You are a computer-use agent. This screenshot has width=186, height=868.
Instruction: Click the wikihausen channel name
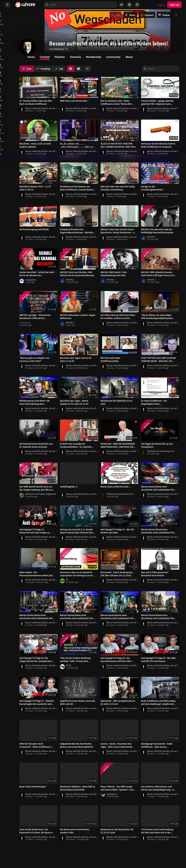click(x=112, y=794)
